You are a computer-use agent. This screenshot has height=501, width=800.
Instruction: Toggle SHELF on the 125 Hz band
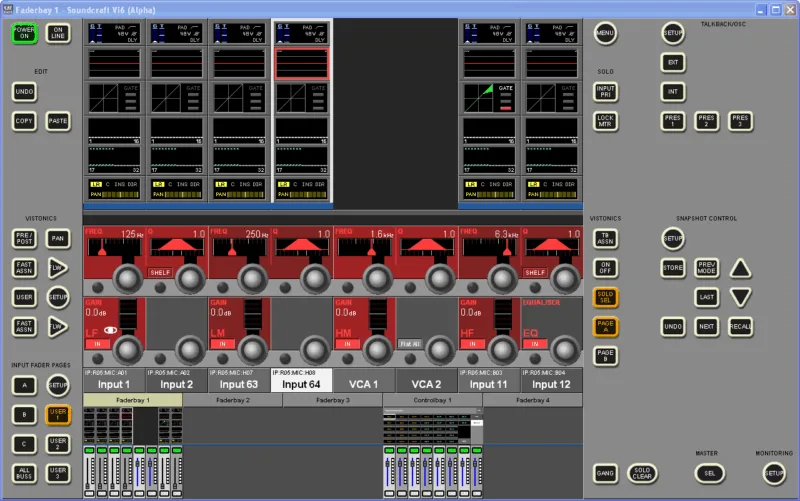pyautogui.click(x=160, y=272)
